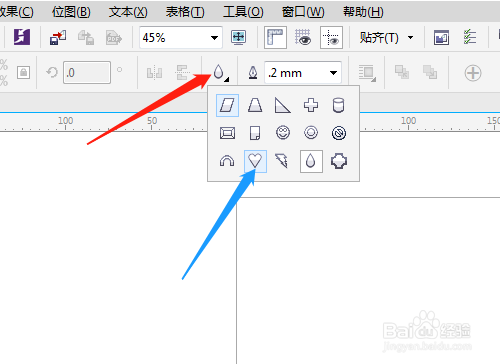Click the mirror horizontally icon
This screenshot has height=364, width=500.
[155, 73]
